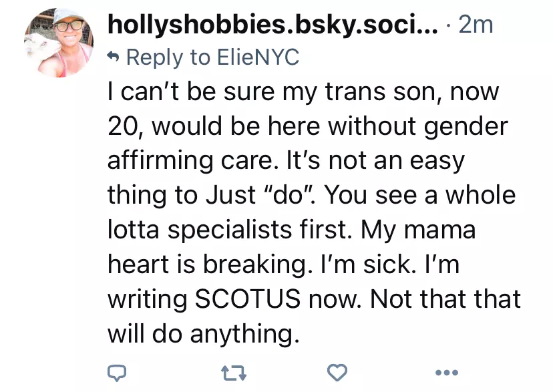
Task: Open the hollyshobbies.bsky.soci... handle
Action: point(272,25)
